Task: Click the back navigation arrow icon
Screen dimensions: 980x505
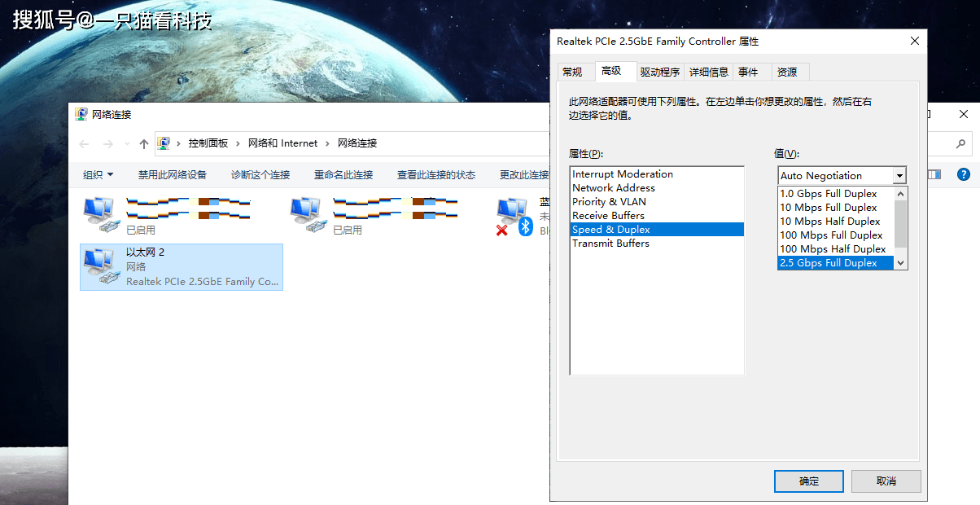Action: [84, 143]
